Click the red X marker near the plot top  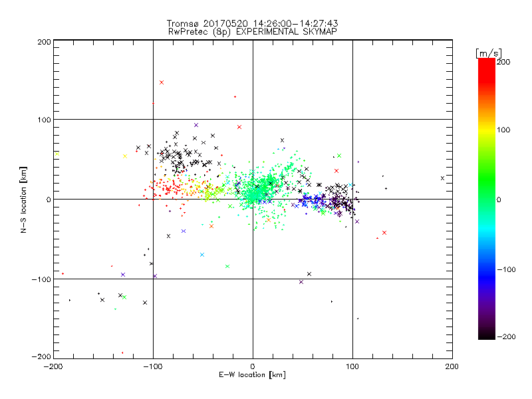[162, 82]
